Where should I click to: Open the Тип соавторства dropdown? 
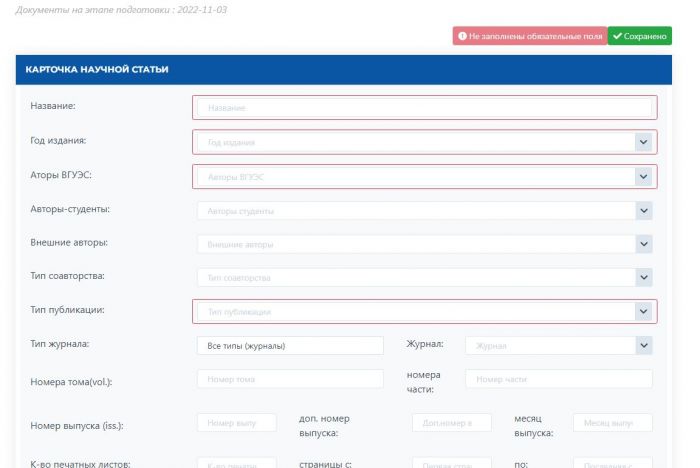coord(424,277)
